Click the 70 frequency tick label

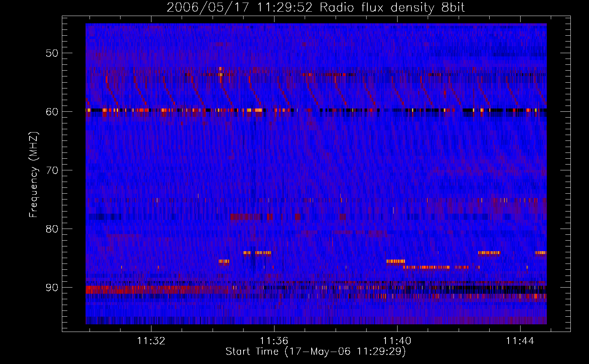(52, 170)
